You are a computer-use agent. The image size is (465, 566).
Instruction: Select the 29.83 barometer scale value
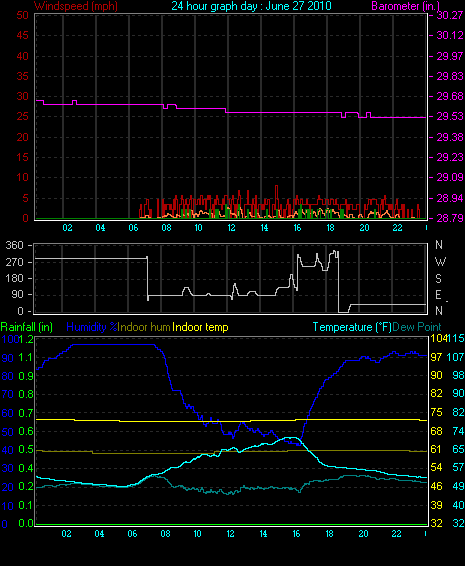point(450,77)
